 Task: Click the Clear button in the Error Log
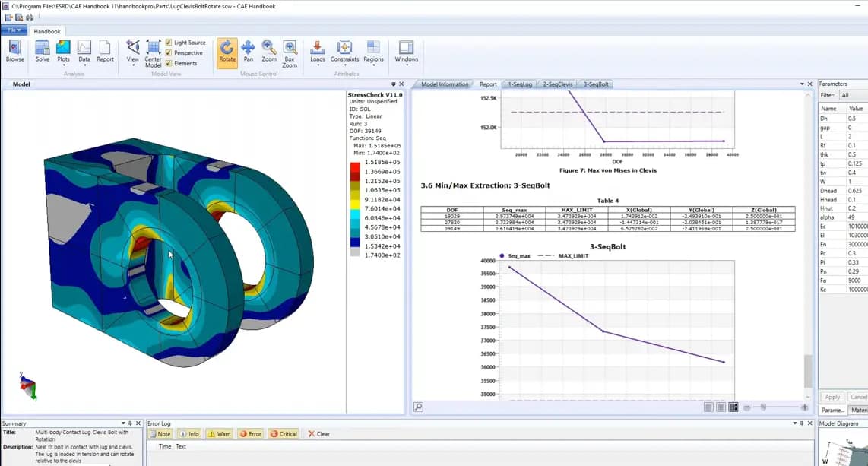tap(318, 434)
